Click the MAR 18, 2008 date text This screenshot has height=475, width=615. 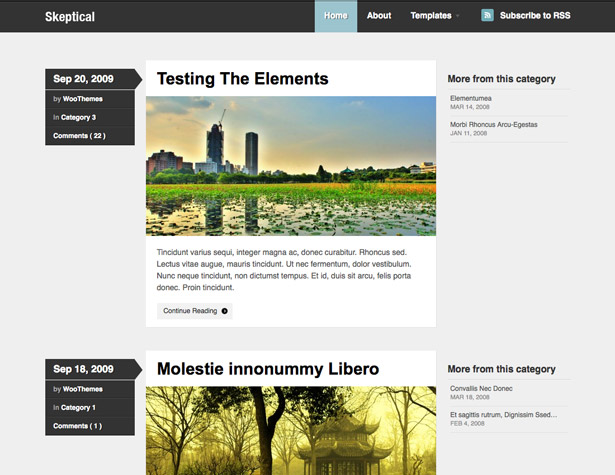469,397
